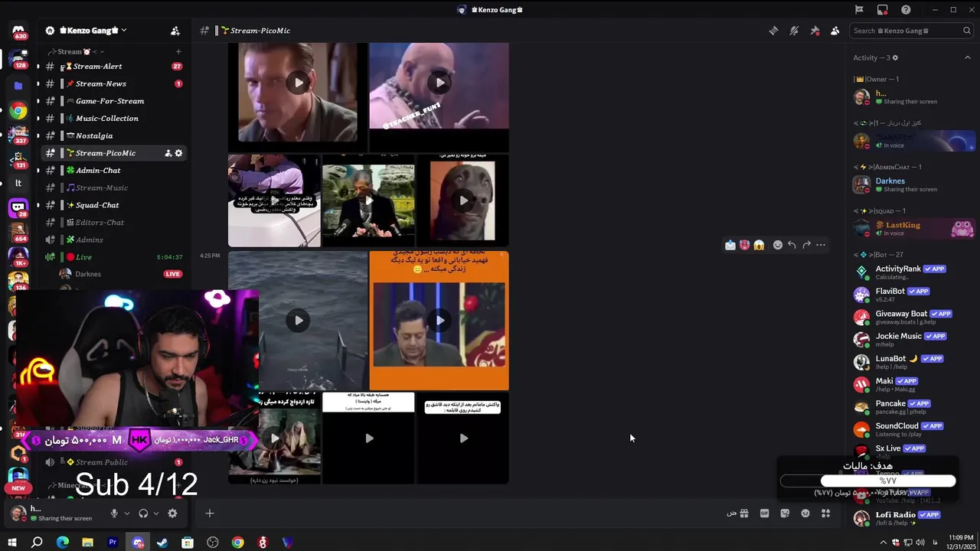Open the Game-For-Stream channel
The image size is (980, 551).
tap(113, 101)
